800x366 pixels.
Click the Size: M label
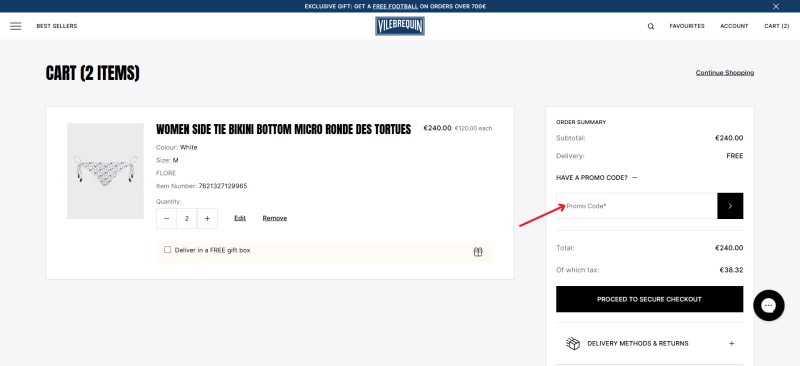pyautogui.click(x=167, y=160)
